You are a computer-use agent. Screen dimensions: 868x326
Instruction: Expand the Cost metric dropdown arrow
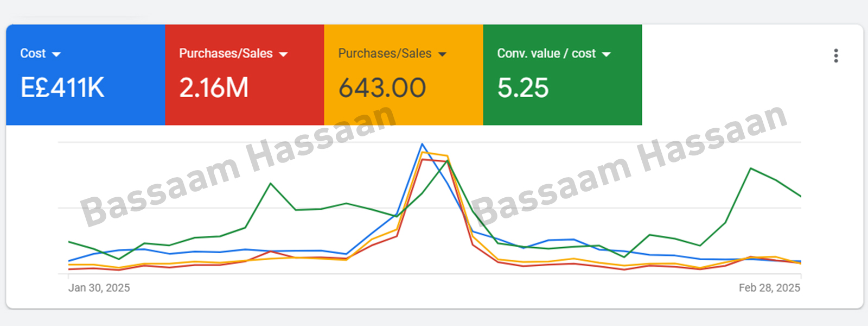click(56, 54)
